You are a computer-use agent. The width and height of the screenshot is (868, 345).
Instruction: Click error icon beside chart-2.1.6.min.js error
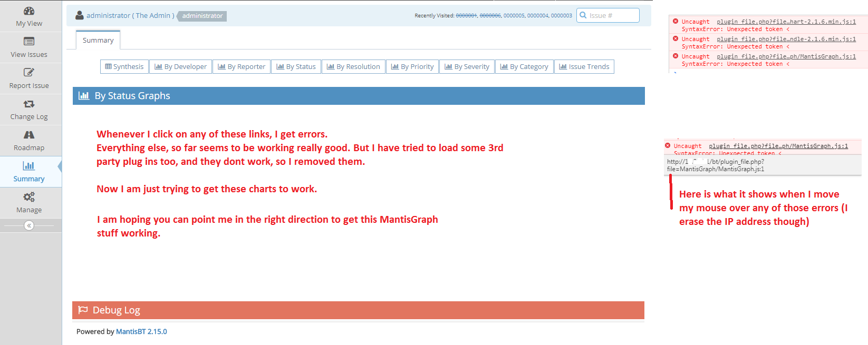(676, 21)
